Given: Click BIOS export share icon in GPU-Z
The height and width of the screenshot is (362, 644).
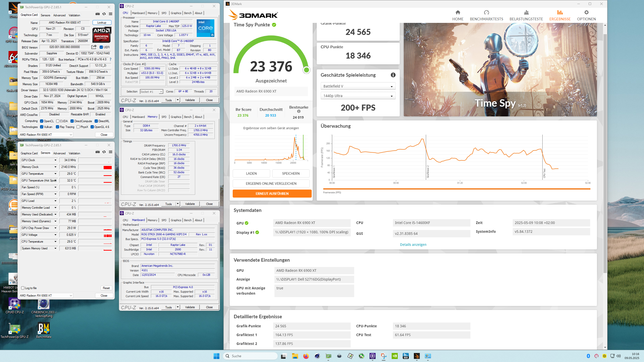Looking at the screenshot, I should pos(94,47).
